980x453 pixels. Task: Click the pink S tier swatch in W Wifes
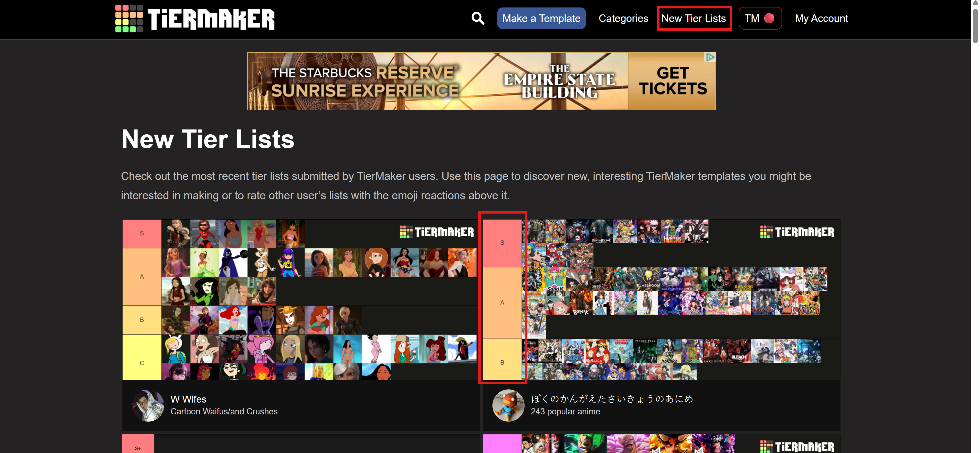[142, 233]
